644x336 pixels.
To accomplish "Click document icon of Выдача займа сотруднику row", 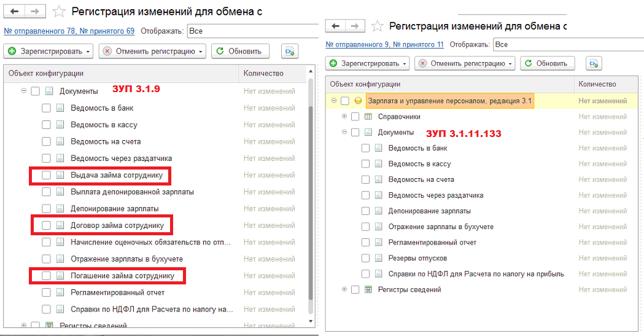I will [x=60, y=175].
